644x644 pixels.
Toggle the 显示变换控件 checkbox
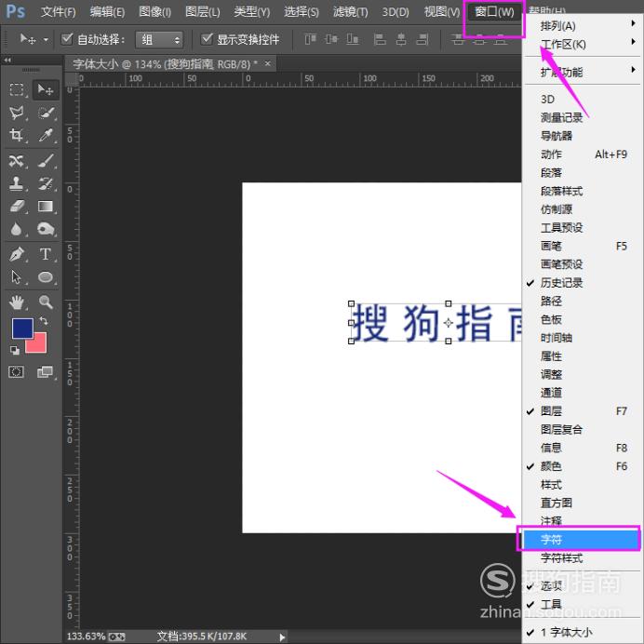[x=207, y=39]
